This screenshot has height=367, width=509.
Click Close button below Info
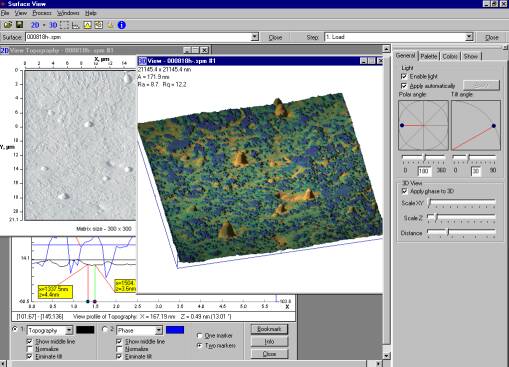click(x=269, y=354)
